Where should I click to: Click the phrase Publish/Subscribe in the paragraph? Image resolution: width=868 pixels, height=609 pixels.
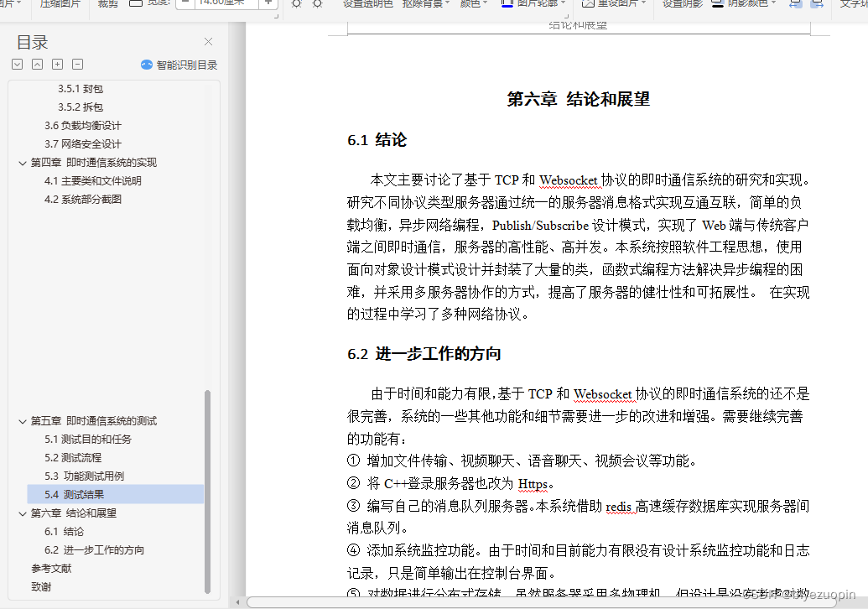[x=540, y=226]
